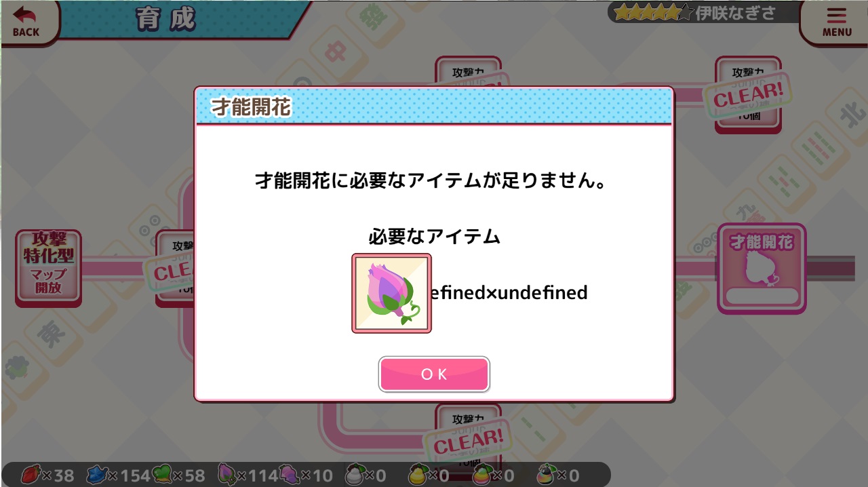Select the 才能開花 node on map
Image resolution: width=868 pixels, height=487 pixels.
[762, 269]
